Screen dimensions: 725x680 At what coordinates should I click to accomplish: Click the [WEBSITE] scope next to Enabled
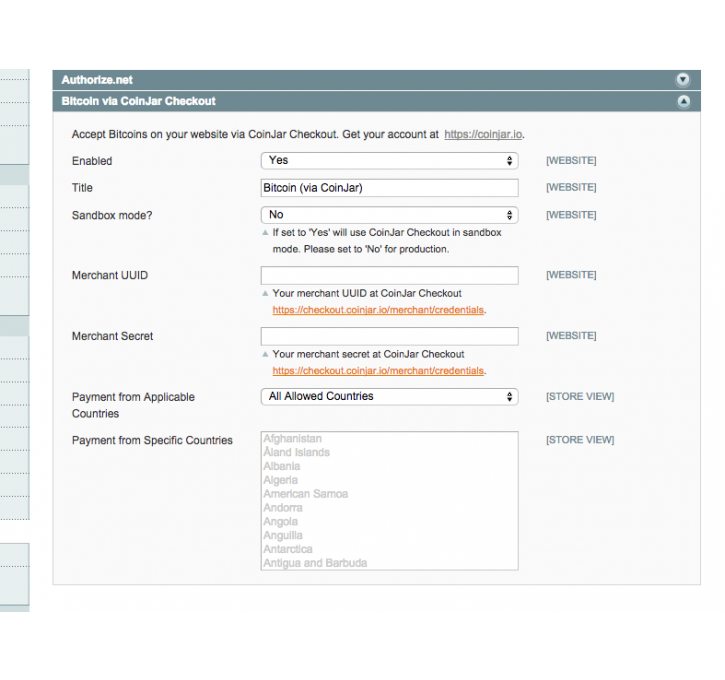tap(571, 160)
